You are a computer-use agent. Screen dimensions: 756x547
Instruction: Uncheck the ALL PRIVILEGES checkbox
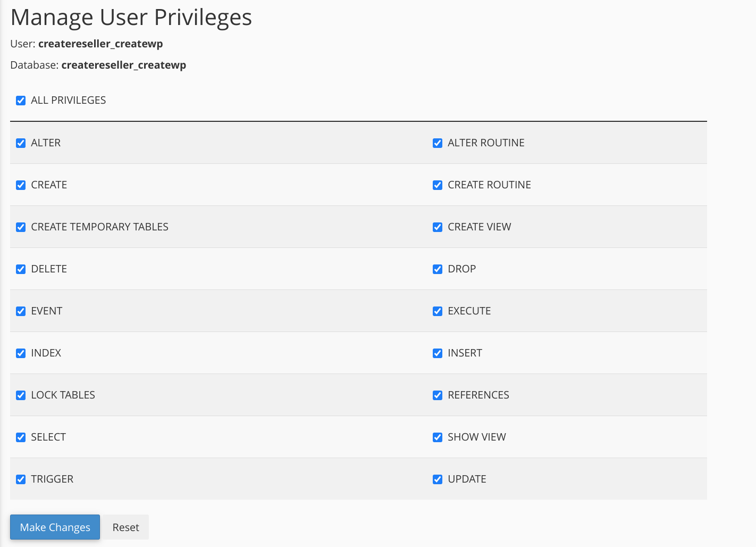click(21, 101)
